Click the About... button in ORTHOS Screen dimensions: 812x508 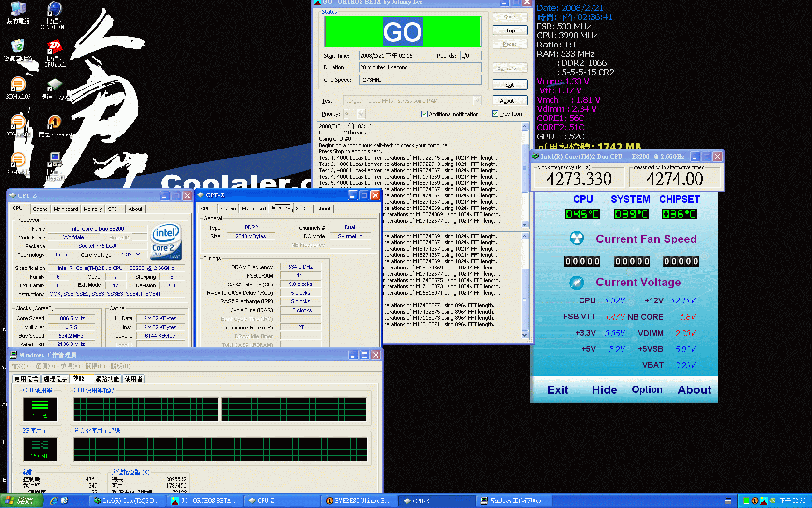(510, 101)
